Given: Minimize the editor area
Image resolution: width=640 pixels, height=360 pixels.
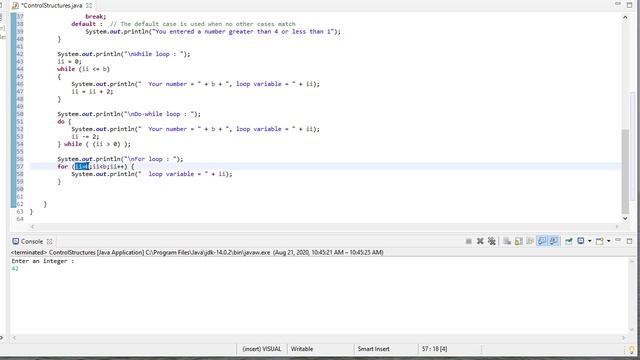Looking at the screenshot, I should (x=618, y=4).
